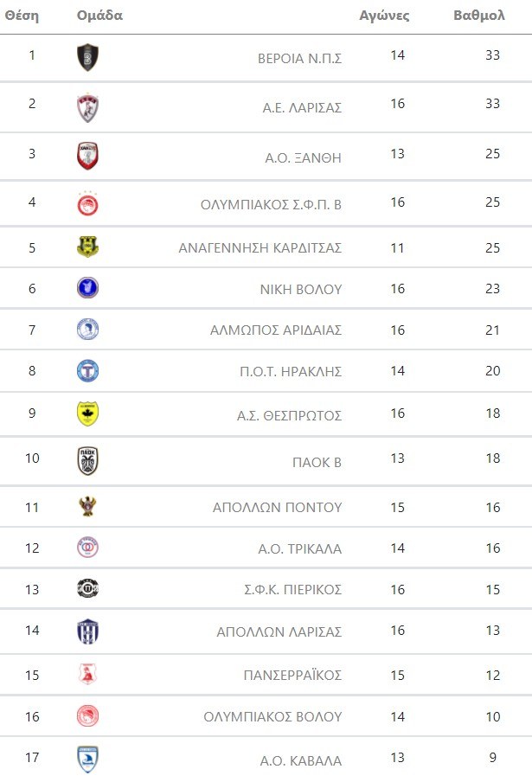Click the ΒΕΡΟΙΑ Ν.Π.Σ team crest

coord(87,58)
